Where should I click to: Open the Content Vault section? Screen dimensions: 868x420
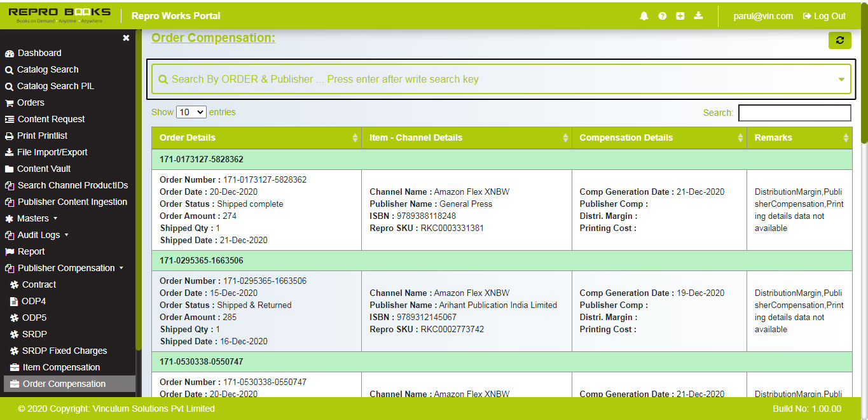(46, 169)
